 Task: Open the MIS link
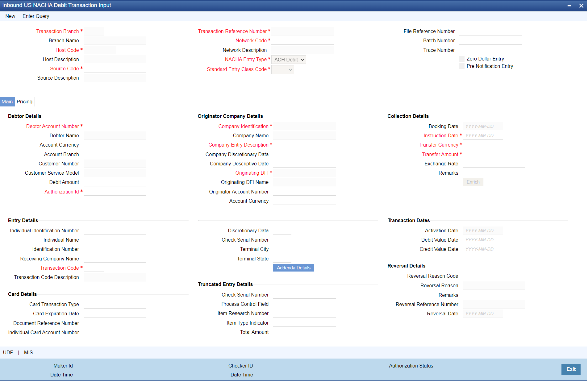click(x=28, y=352)
